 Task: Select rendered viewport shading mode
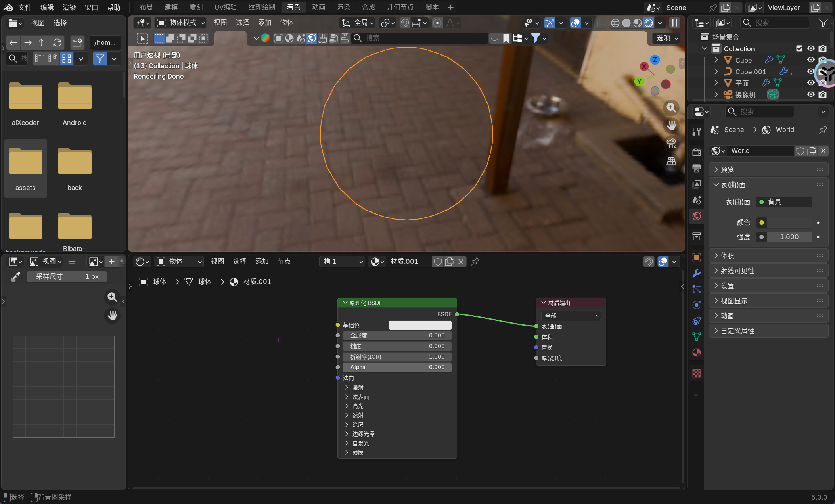point(649,23)
